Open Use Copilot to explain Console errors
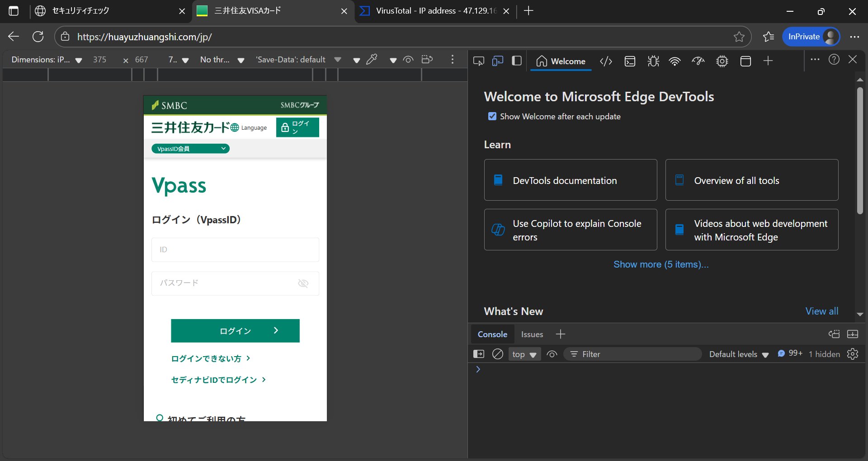The width and height of the screenshot is (868, 461). coord(571,230)
